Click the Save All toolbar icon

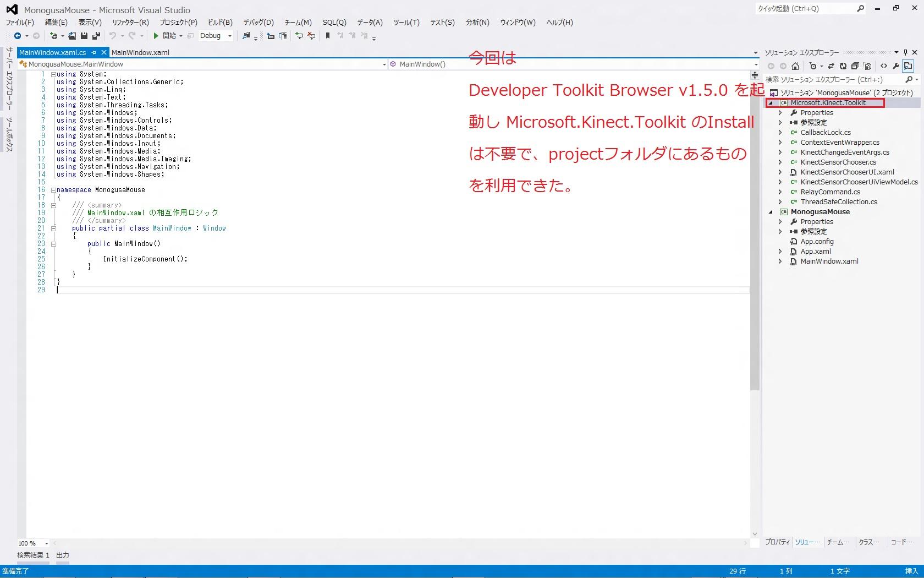tap(96, 36)
